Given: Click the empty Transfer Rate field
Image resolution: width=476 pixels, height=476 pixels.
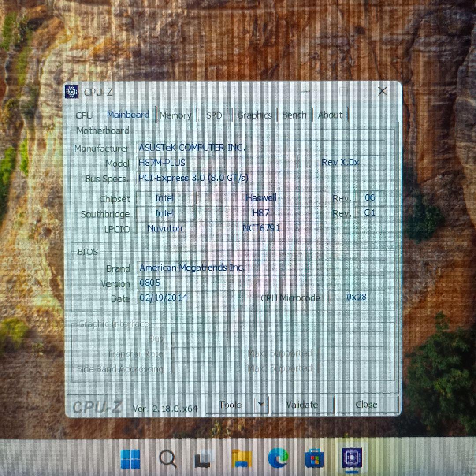Looking at the screenshot, I should point(206,353).
